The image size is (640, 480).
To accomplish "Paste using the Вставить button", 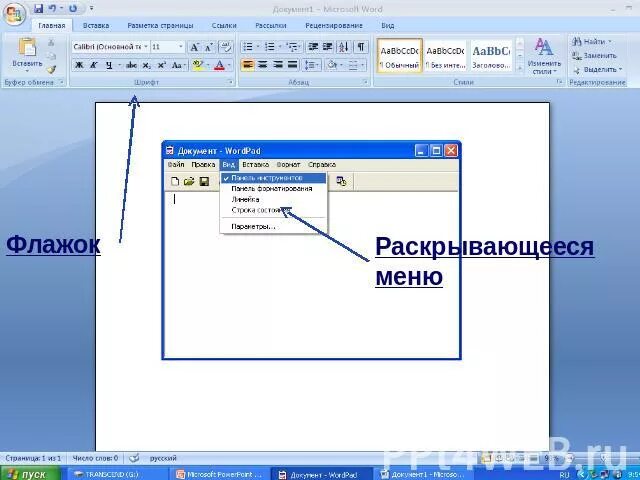I will (x=27, y=54).
